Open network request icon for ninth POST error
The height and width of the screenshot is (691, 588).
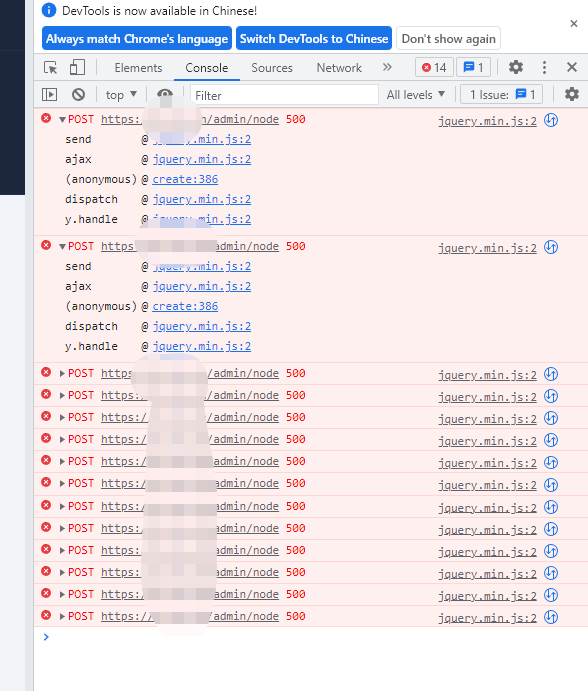point(551,507)
